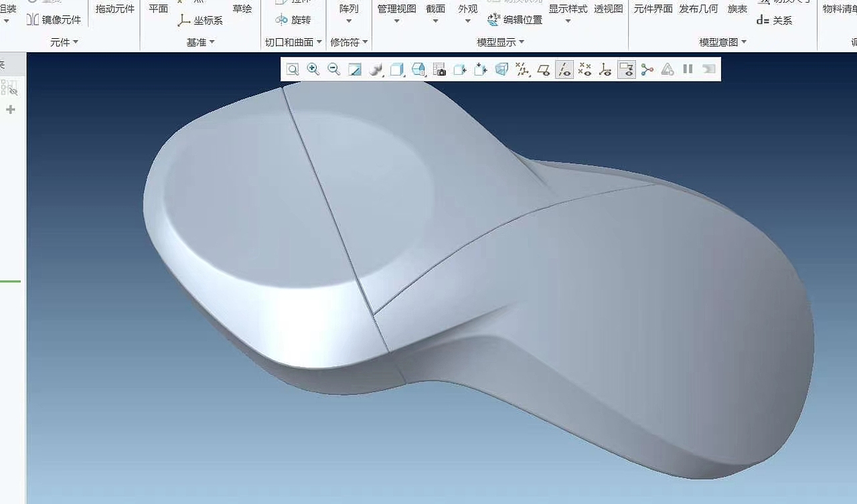Image resolution: width=857 pixels, height=504 pixels.
Task: Click the Repaint icon in graphics toolbar
Action: (x=355, y=70)
